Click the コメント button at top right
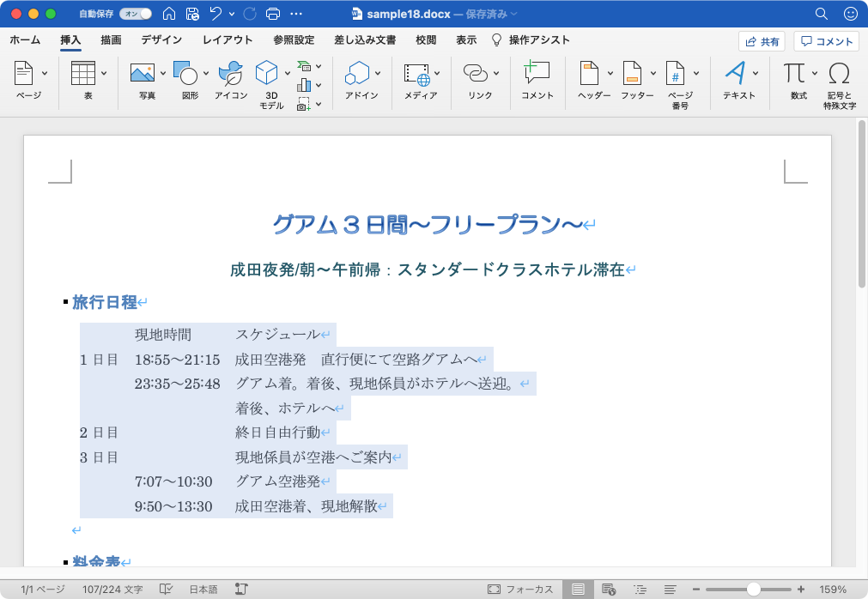The width and height of the screenshot is (868, 599). pyautogui.click(x=826, y=41)
